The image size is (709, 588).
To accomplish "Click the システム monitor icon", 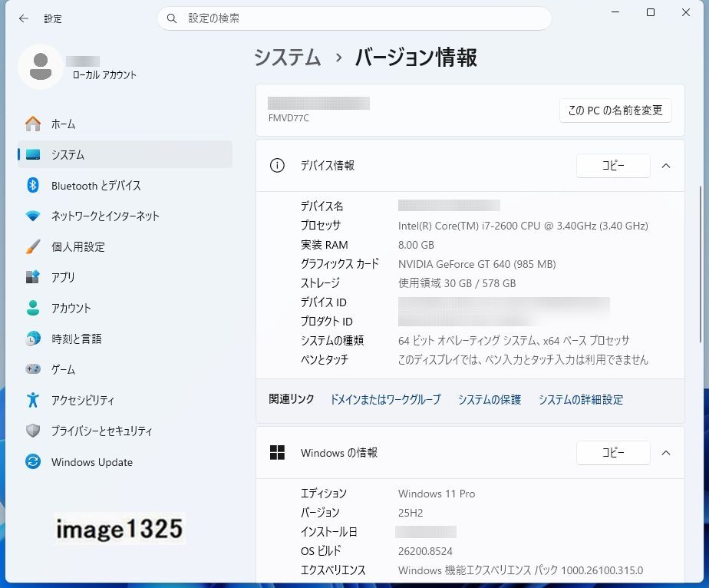I will click(33, 155).
